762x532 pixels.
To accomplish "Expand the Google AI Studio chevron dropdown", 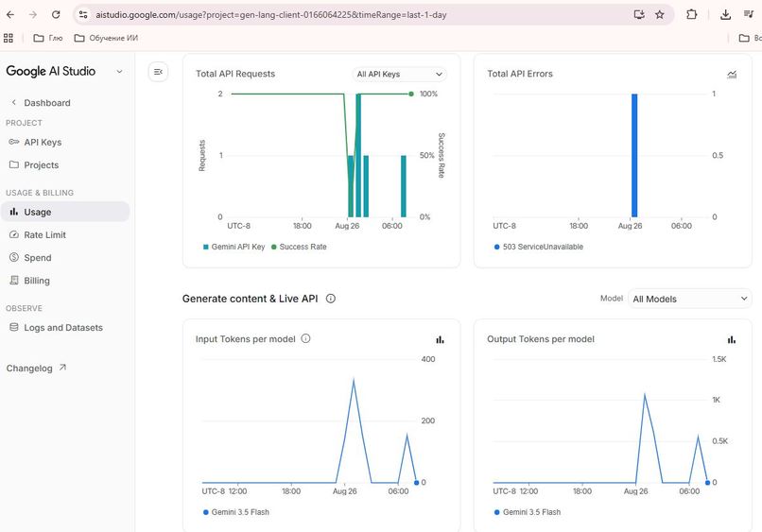I will 119,72.
